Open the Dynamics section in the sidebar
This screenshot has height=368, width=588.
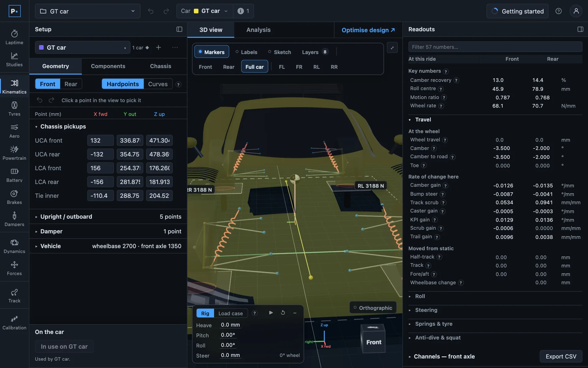(x=14, y=246)
